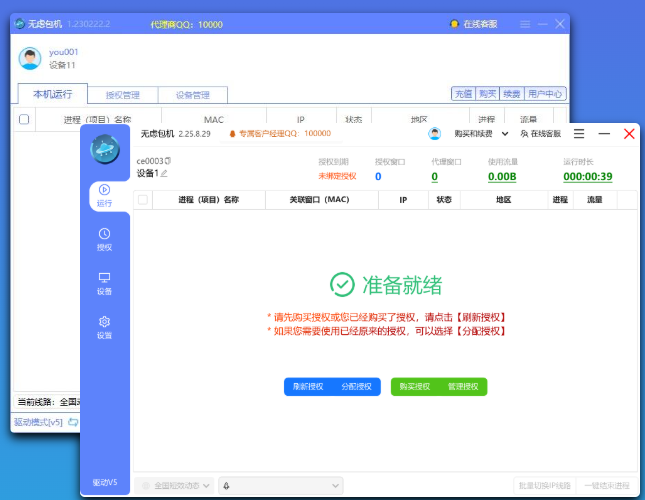
Task: Click the 驱动V5 label in sidebar
Action: point(105,482)
